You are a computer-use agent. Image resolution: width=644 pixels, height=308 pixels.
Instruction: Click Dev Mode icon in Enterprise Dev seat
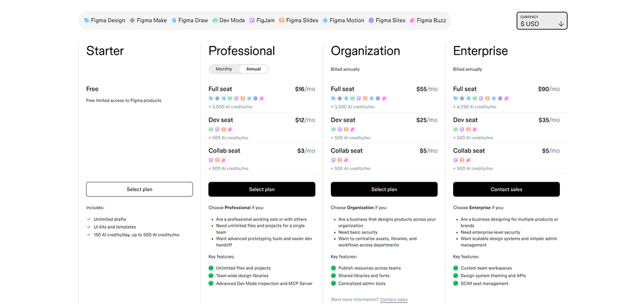tap(456, 129)
